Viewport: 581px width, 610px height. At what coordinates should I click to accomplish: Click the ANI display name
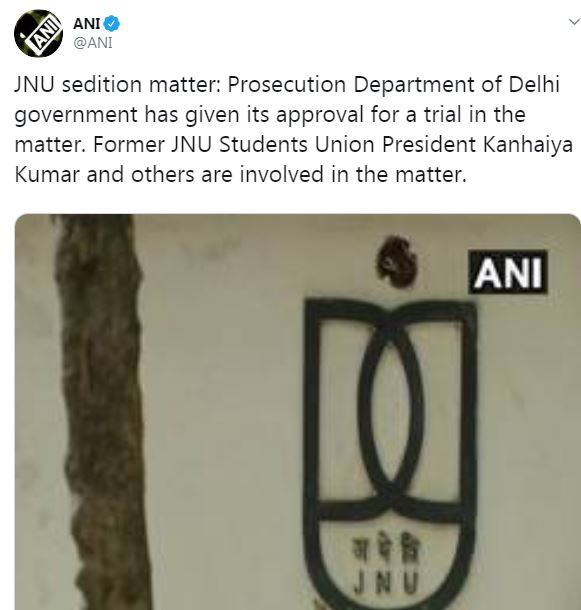[86, 24]
